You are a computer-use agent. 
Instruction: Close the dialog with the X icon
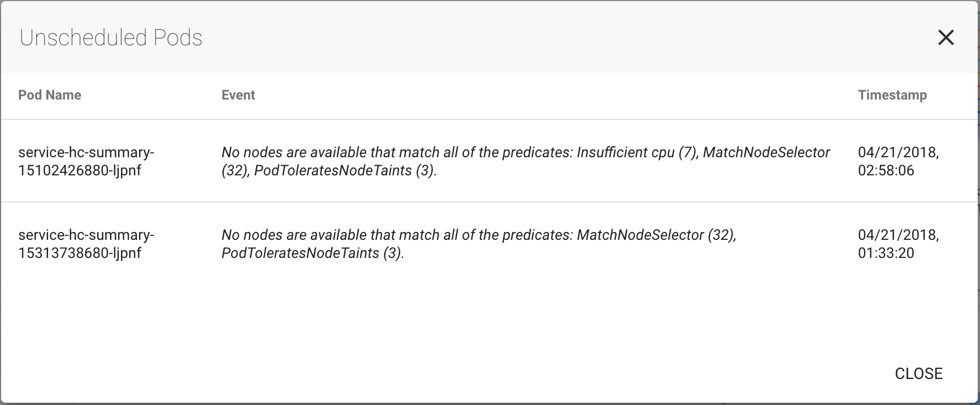pyautogui.click(x=946, y=38)
